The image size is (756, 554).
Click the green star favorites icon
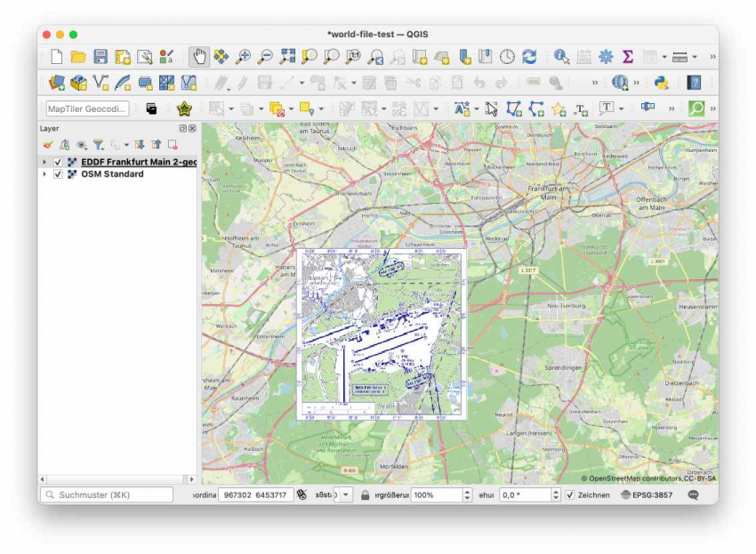pyautogui.click(x=184, y=109)
